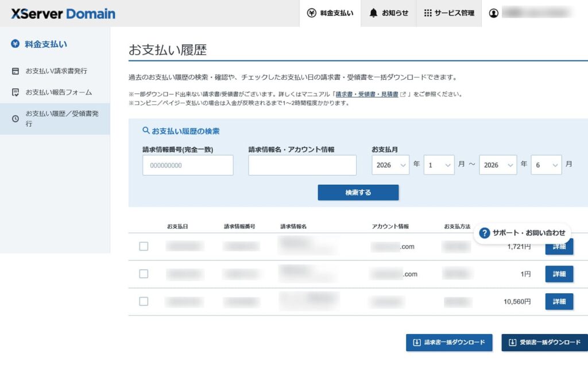Viewport: 588px width, 381px height.
Task: Click the clock icon beside お支払い履歴／受領書発行
Action: pyautogui.click(x=16, y=119)
